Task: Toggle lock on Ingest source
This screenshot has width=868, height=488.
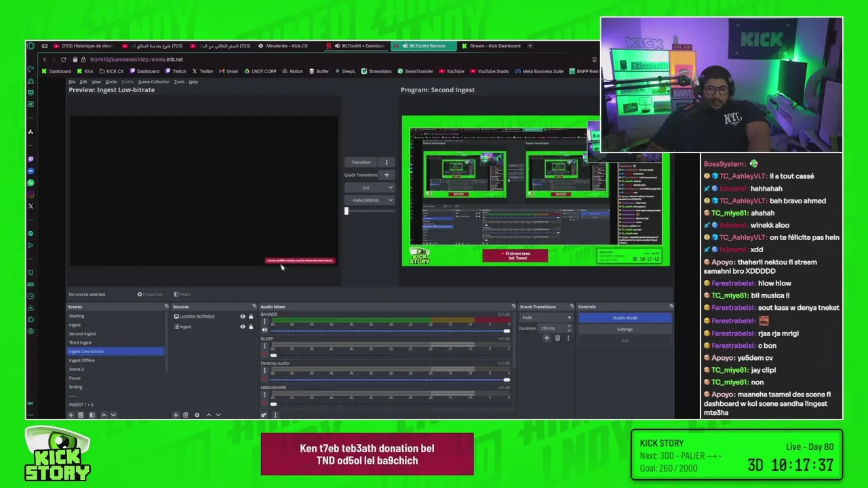Action: click(251, 327)
